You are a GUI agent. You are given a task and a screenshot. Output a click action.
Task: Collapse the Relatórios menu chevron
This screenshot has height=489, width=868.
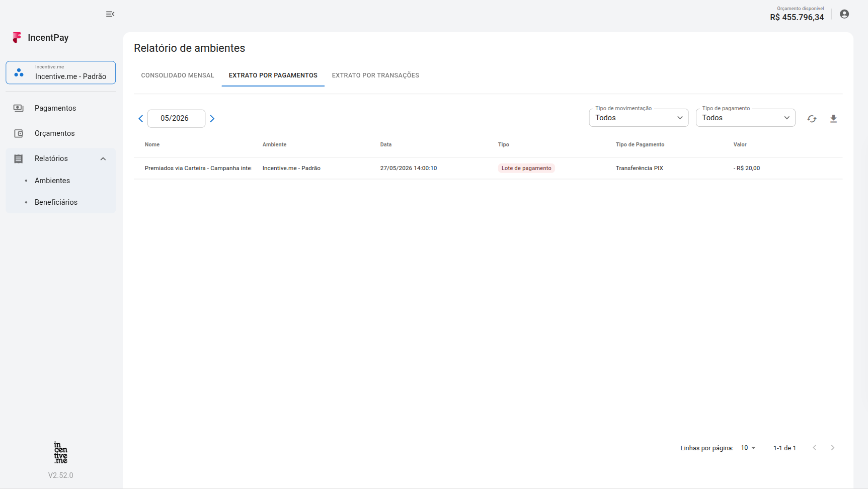tap(103, 158)
